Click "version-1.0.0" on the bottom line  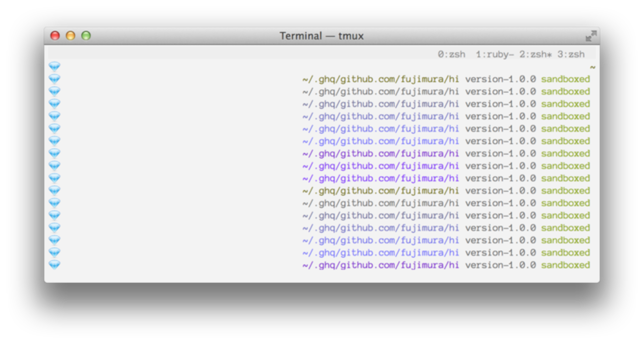coord(500,265)
